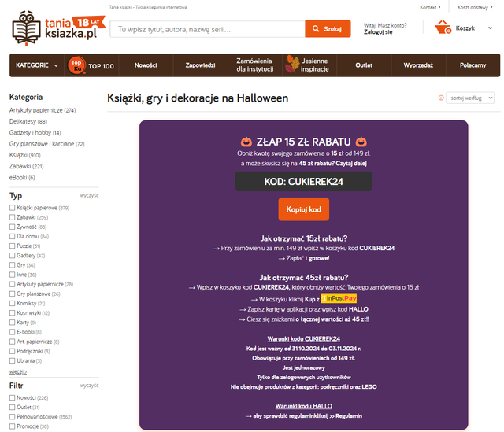Click the InPost Pay logo badge
504x432 pixels.
pyautogui.click(x=340, y=299)
